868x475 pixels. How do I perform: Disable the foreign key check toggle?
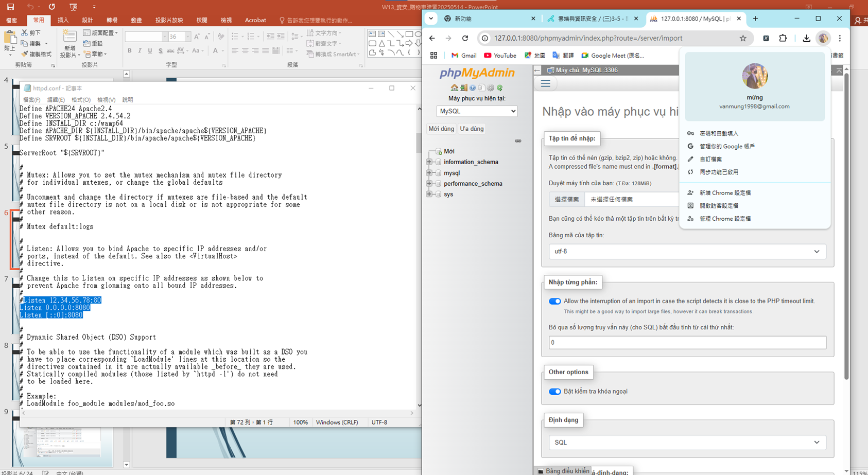coord(554,392)
